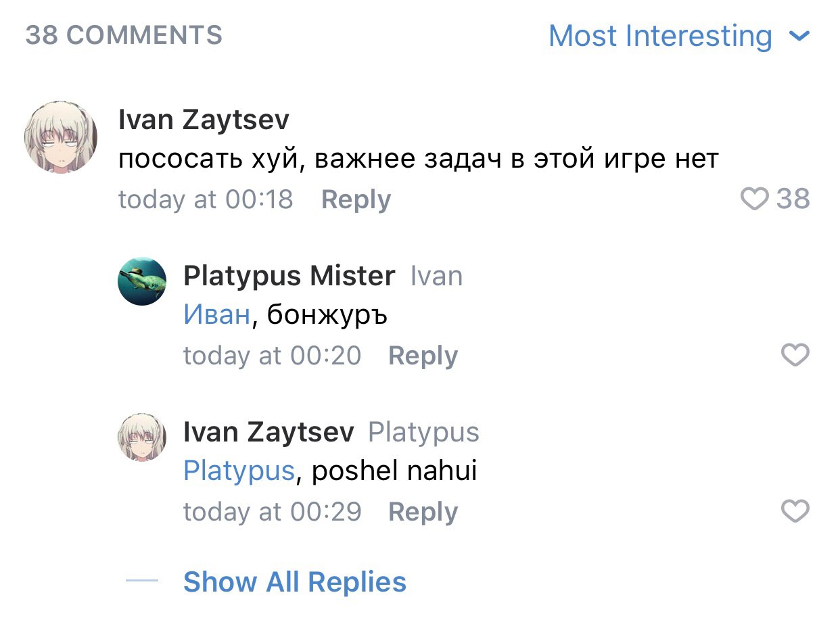Click the 38 Comments header
Screen dimensions: 840x620
(124, 35)
